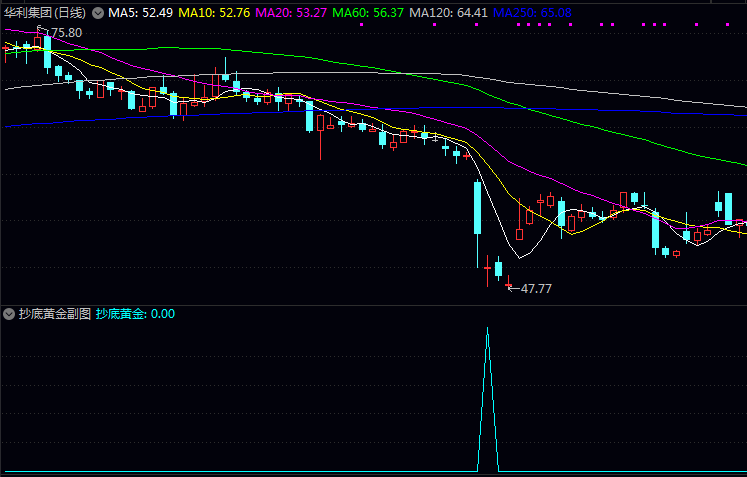The image size is (747, 477).
Task: Click the 华利集团(日线) stock title
Action: pyautogui.click(x=44, y=13)
